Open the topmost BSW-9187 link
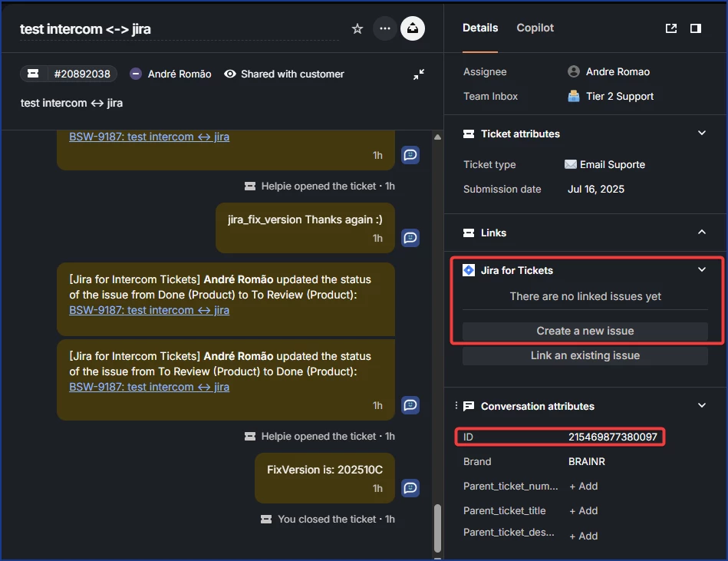 (x=149, y=137)
